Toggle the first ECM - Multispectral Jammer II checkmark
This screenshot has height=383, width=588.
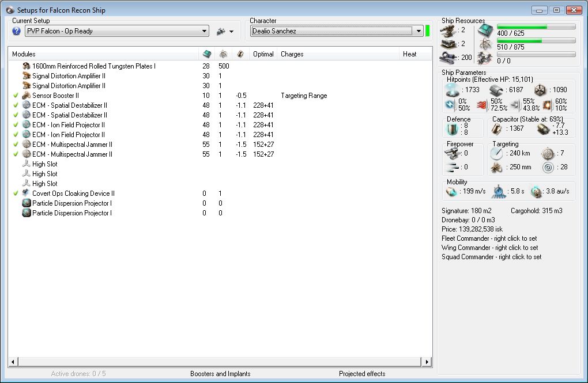(x=16, y=144)
